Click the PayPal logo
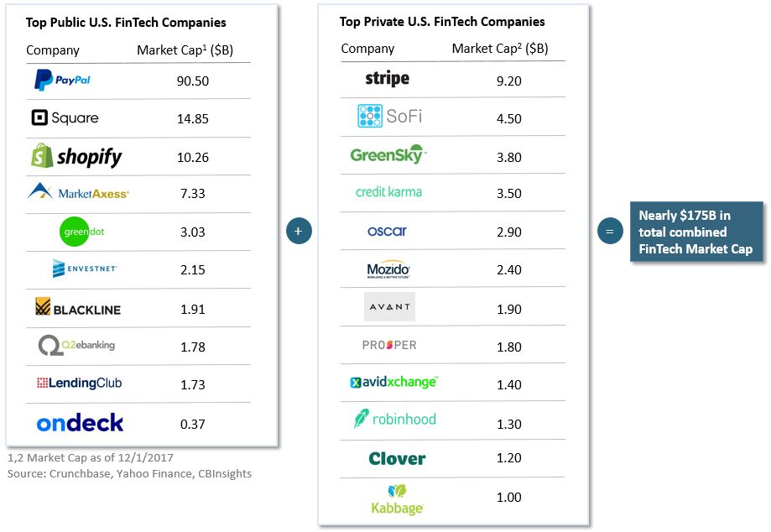The height and width of the screenshot is (532, 771). tap(62, 81)
